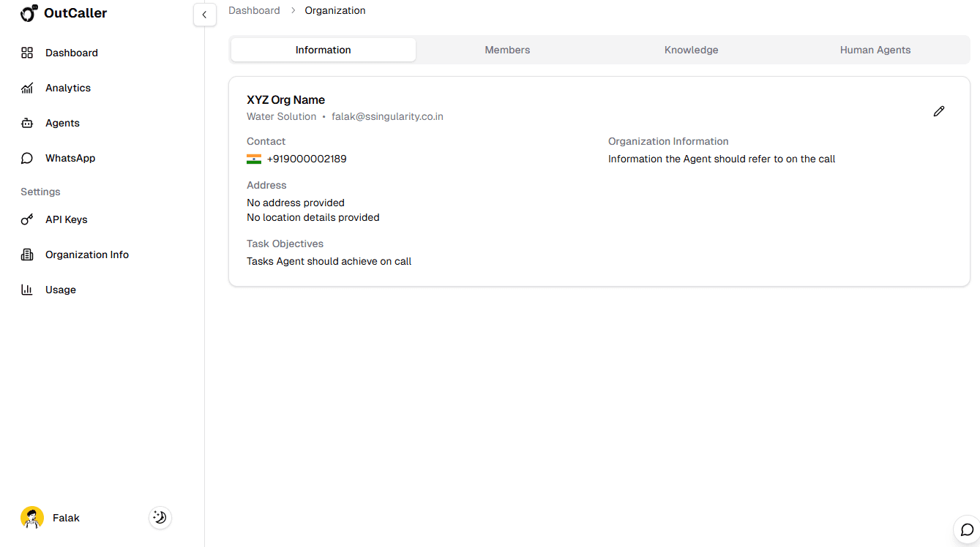Collapse the sidebar using the chevron

coord(205,15)
